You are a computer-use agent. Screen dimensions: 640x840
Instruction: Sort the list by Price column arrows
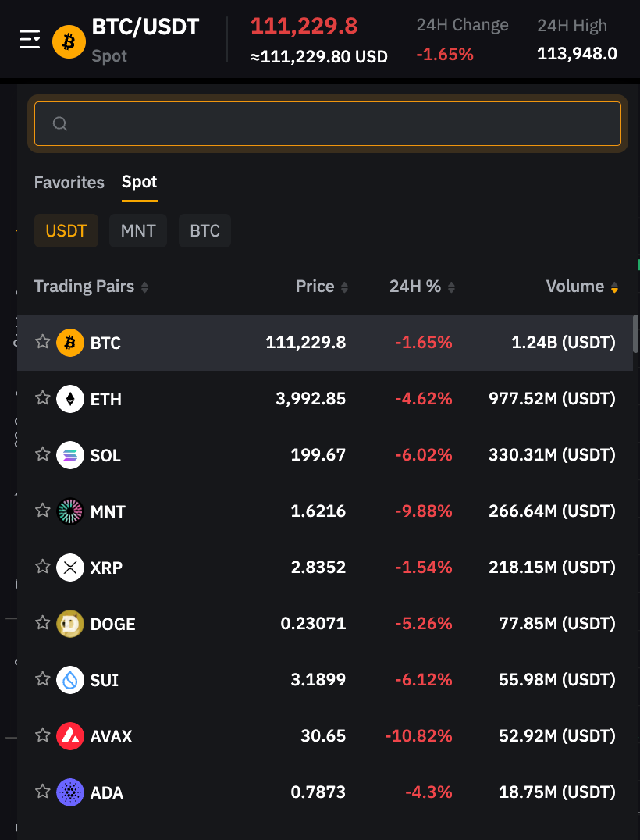tap(345, 287)
